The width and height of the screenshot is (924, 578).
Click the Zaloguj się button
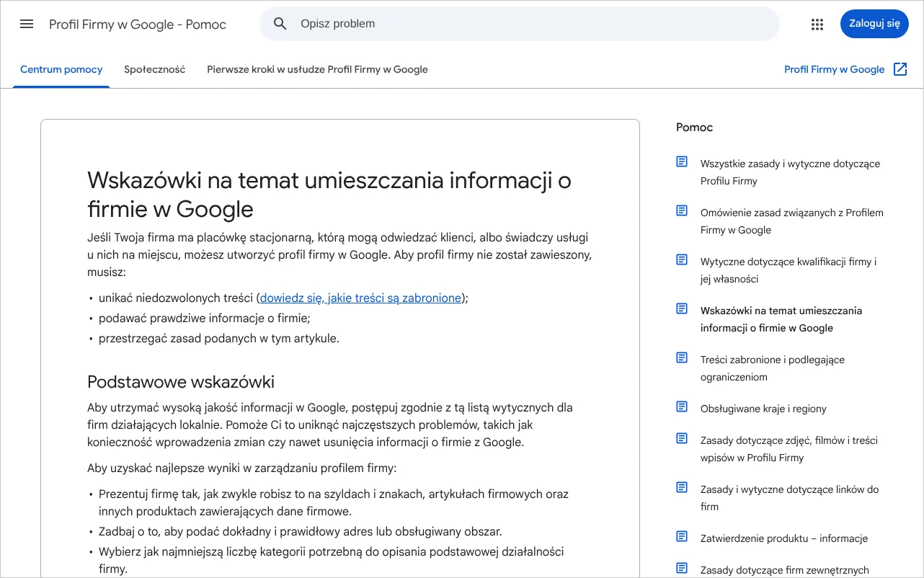coord(874,24)
